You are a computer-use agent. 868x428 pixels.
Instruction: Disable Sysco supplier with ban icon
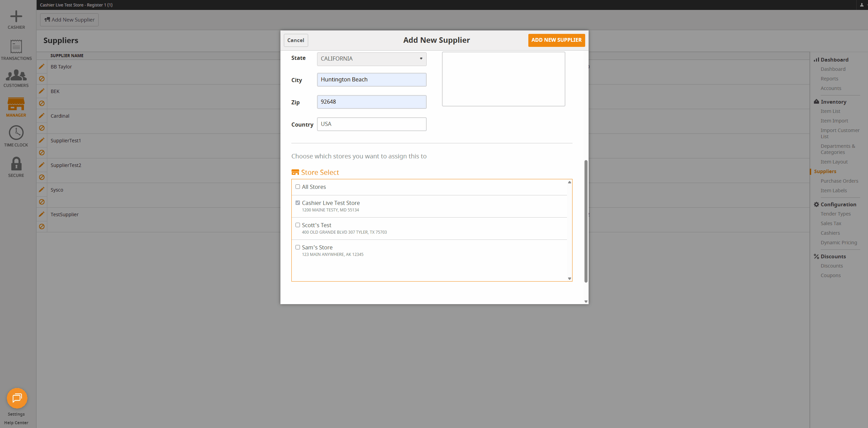coord(42,202)
